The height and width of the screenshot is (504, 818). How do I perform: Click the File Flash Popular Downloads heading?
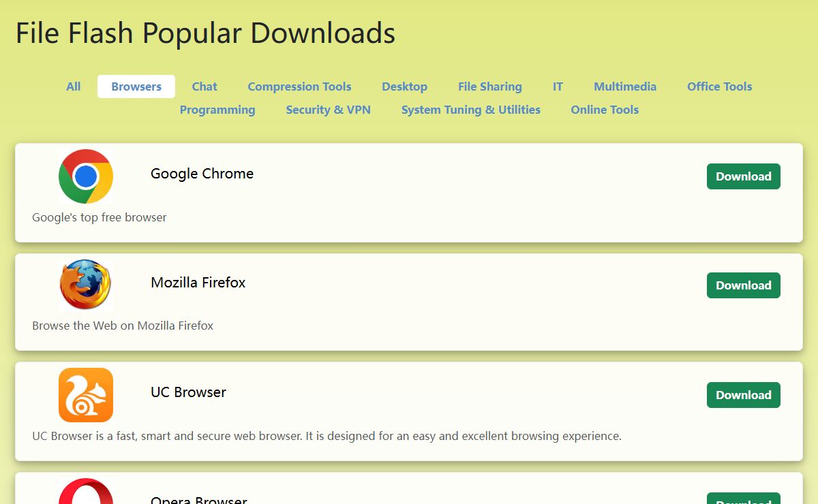[x=205, y=33]
